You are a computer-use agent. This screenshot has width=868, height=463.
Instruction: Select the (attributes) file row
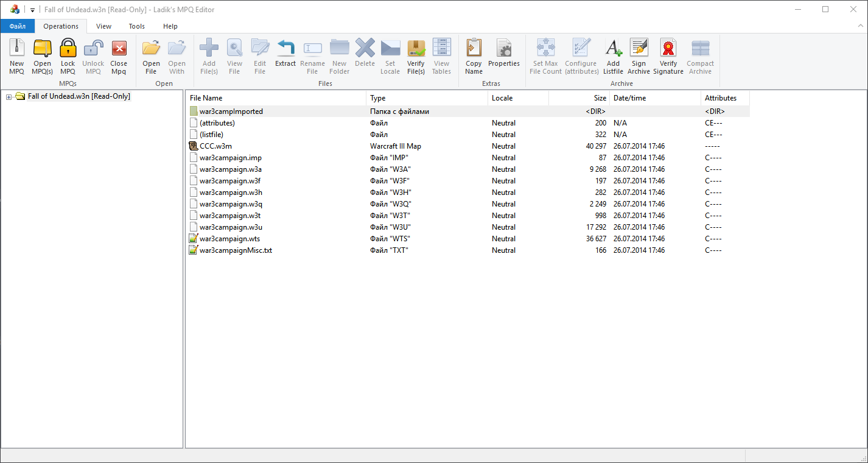point(468,123)
